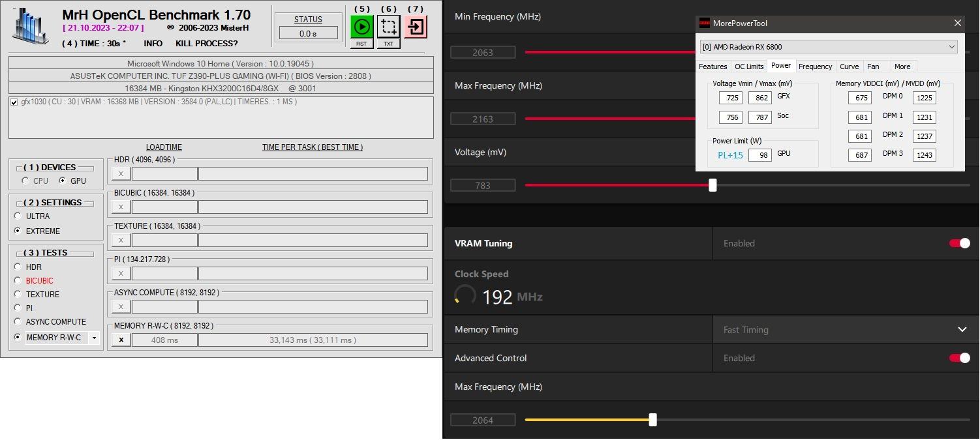Switch to the Frequency tab in MorePowerTool
The width and height of the screenshot is (980, 440).
[x=815, y=66]
